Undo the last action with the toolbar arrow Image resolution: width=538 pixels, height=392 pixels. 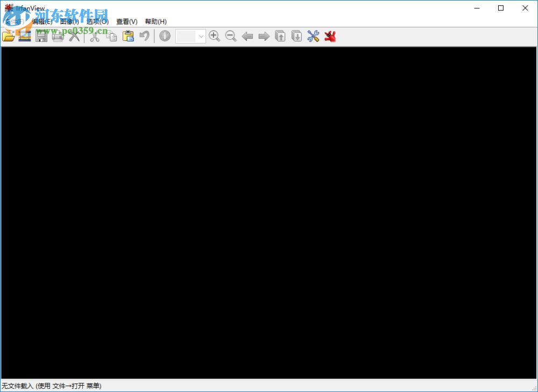pyautogui.click(x=144, y=36)
